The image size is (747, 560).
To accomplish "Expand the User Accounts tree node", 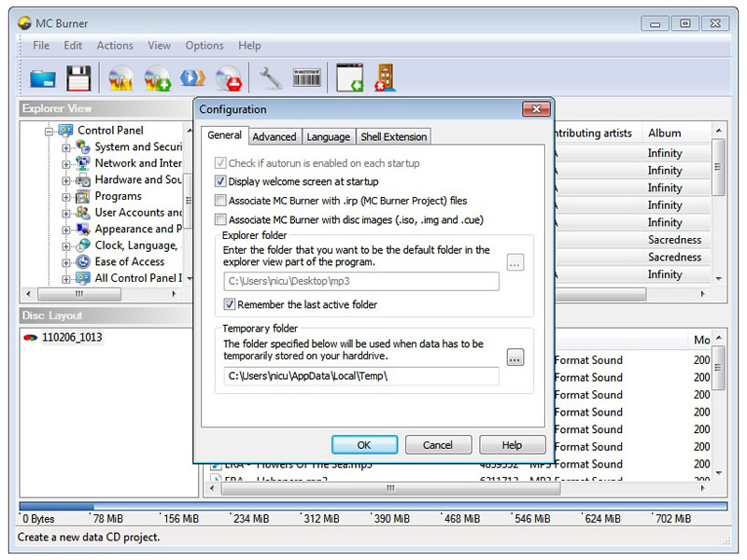I will (65, 214).
